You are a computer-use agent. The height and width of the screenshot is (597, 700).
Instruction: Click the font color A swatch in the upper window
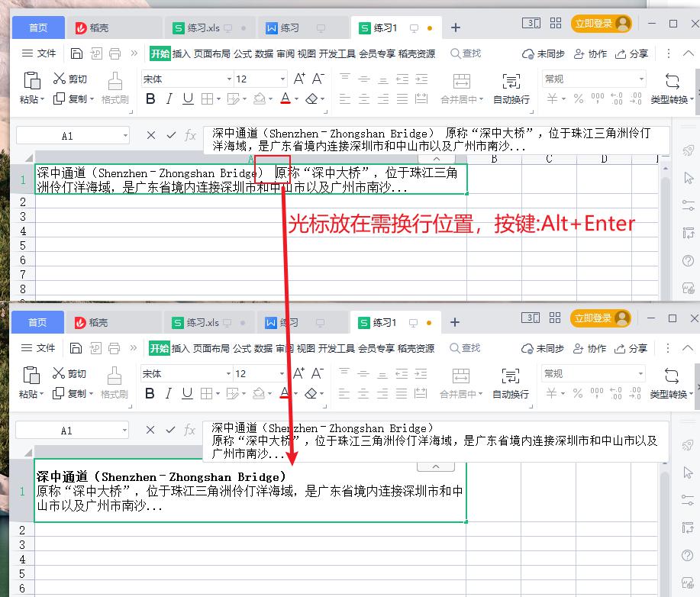[x=285, y=98]
